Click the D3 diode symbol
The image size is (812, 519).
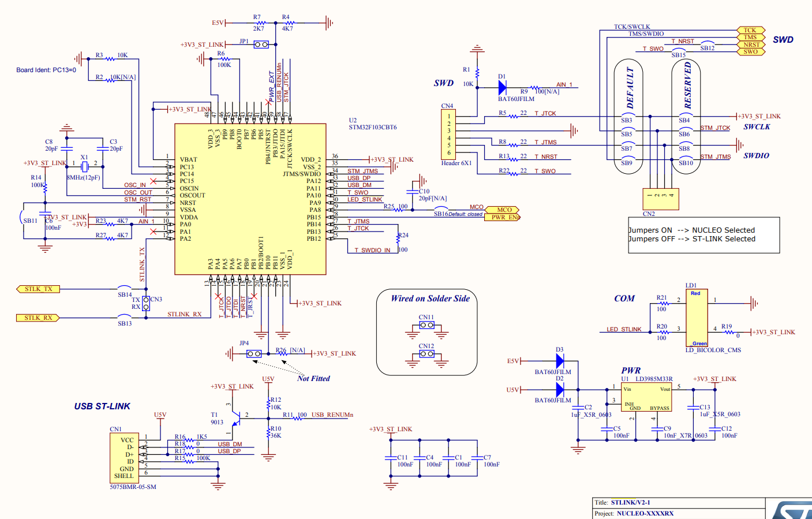point(559,361)
